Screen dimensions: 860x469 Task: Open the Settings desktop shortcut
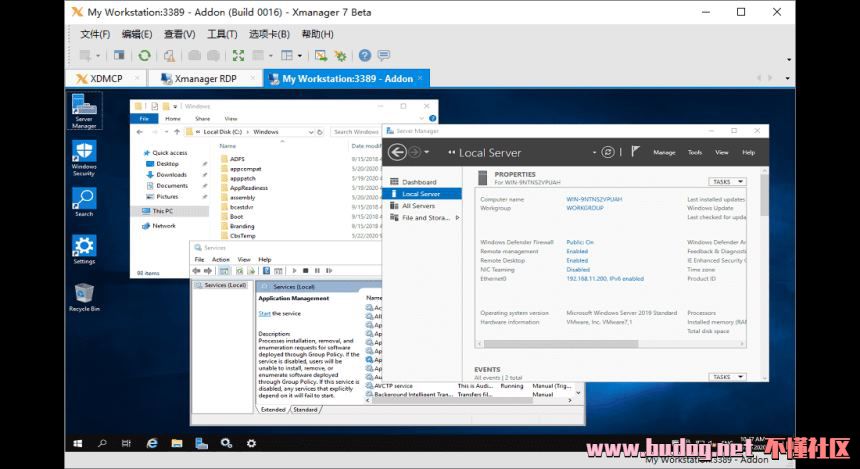(x=84, y=250)
